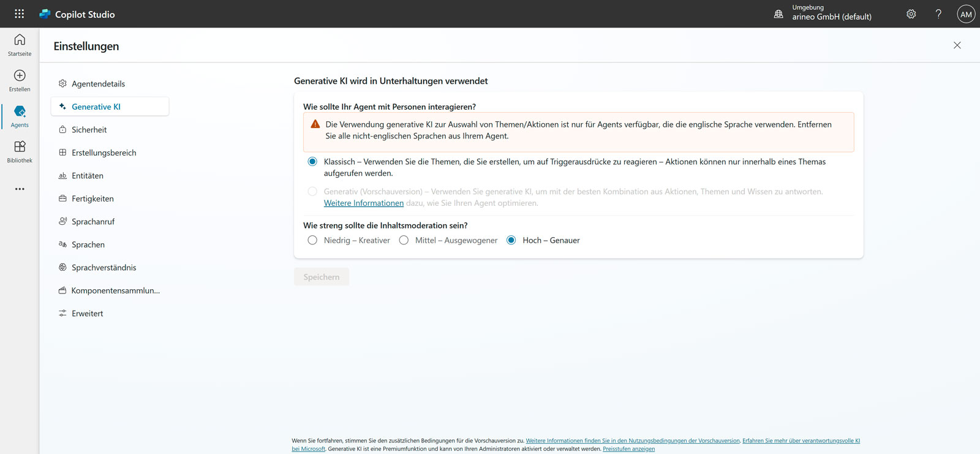Viewport: 980px width, 454px height.
Task: Select the Klassisch radio option
Action: pyautogui.click(x=312, y=162)
